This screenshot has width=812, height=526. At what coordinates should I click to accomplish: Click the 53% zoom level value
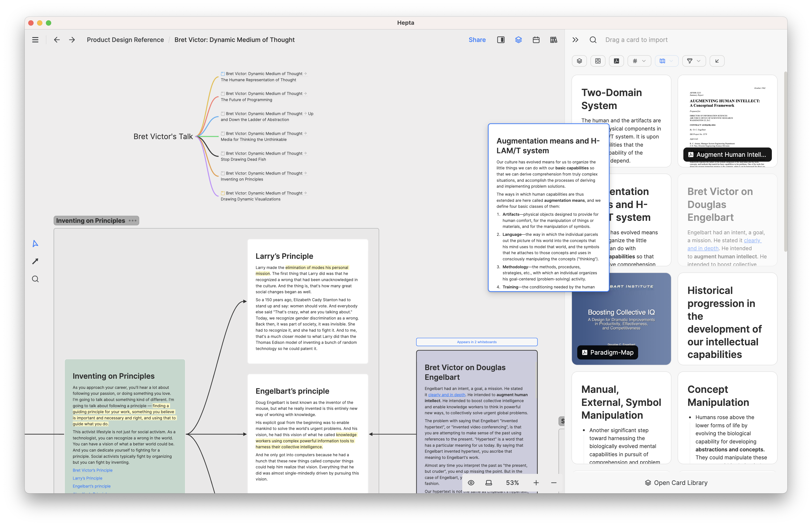click(512, 483)
